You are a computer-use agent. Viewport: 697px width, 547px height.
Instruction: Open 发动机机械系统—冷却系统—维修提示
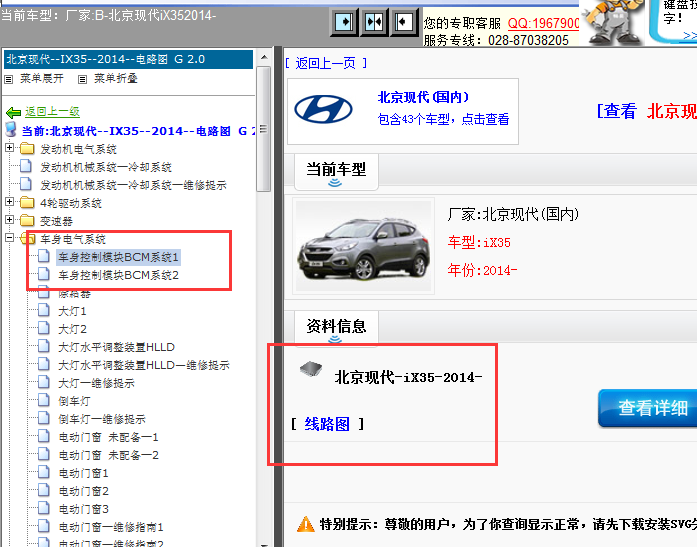coord(133,185)
